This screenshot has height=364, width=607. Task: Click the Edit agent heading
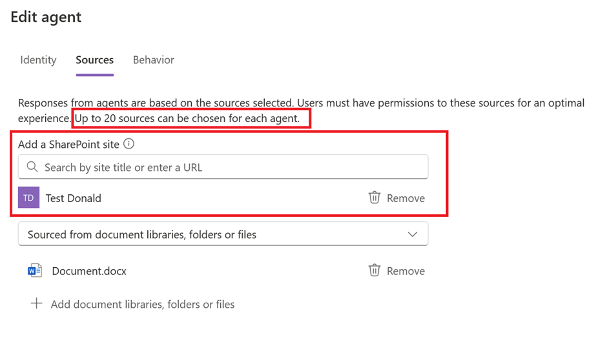46,17
